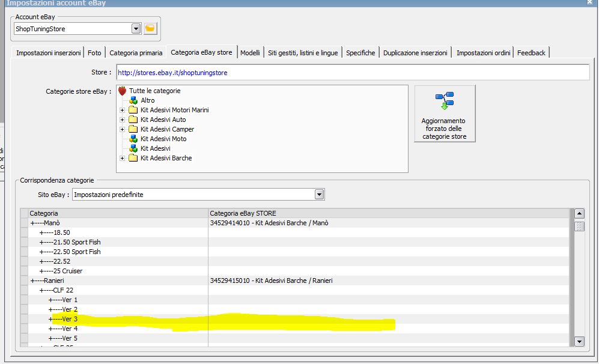Viewport: 599px width, 364px height.
Task: Select the Ver 2 row
Action: [118, 309]
